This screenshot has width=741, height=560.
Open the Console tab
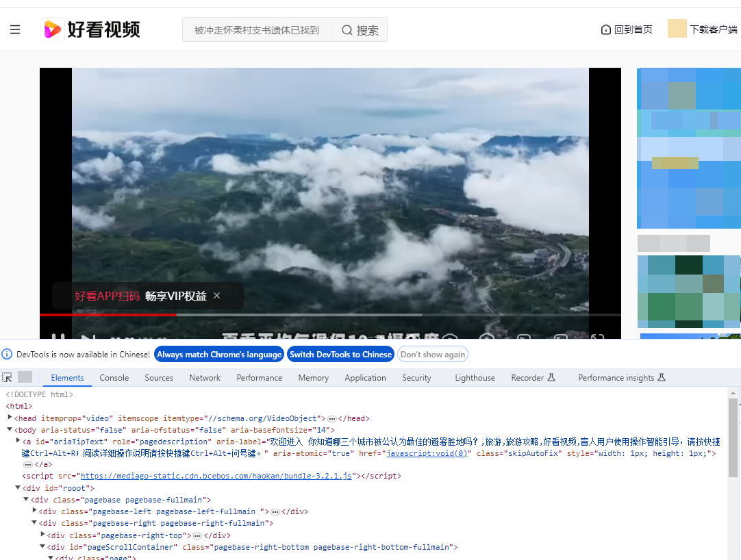coord(114,378)
